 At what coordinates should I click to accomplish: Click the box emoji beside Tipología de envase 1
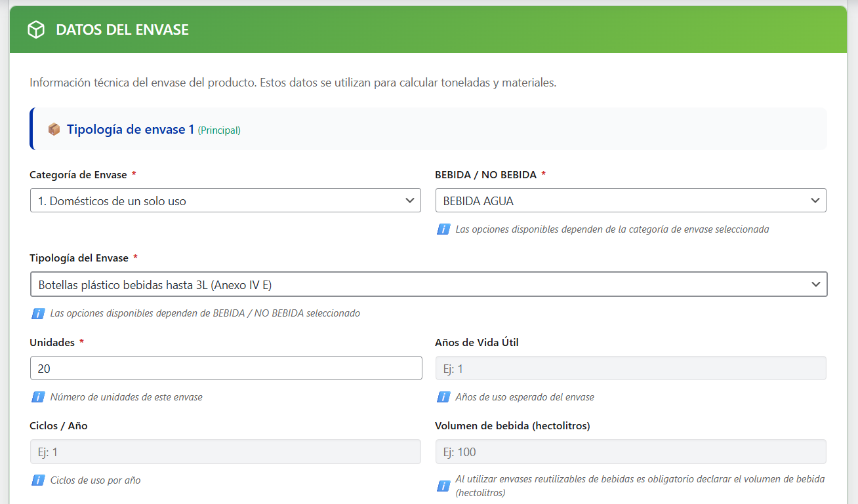click(54, 130)
